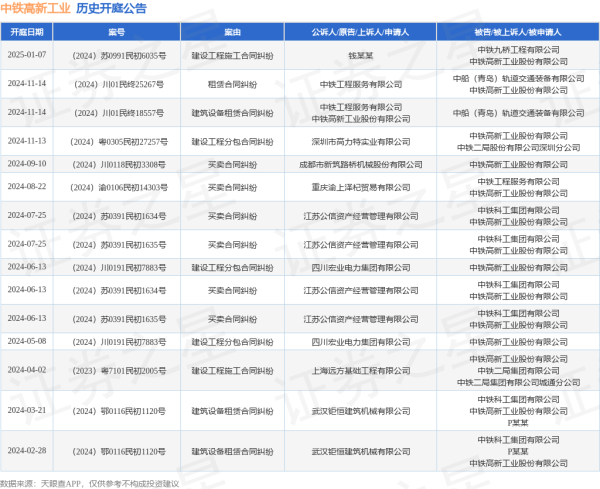Click 四川宏业电力集团有限公司 in the 2024-05-08 row
Viewport: 600px width, 489px height.
[360, 342]
